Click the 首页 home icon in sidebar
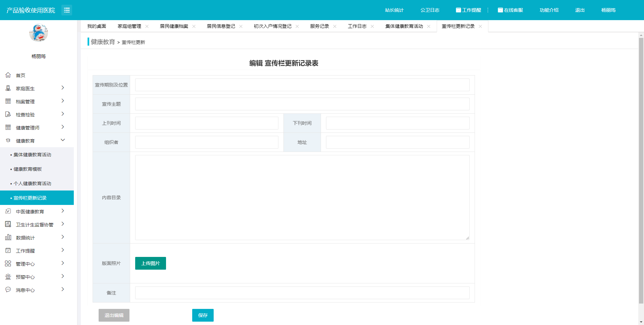 click(x=8, y=75)
